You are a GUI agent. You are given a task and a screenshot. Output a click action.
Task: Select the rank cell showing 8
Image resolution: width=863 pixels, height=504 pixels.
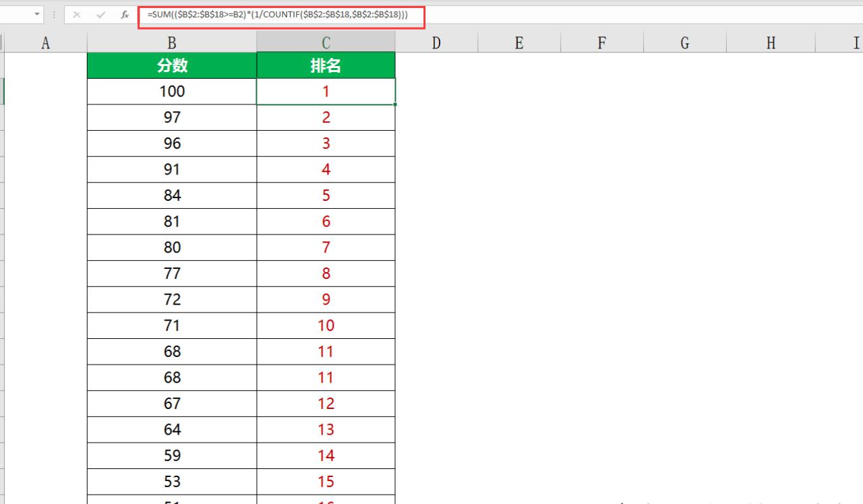(x=326, y=274)
